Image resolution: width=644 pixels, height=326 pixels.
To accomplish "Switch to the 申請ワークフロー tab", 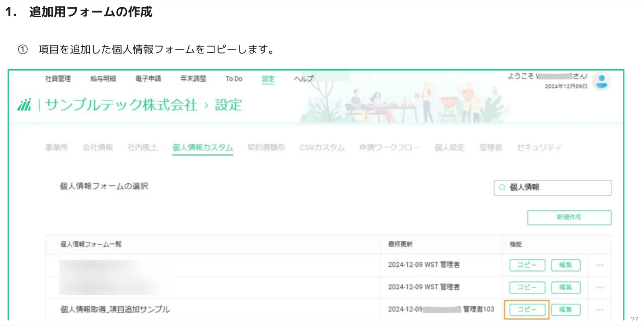I will coord(389,147).
